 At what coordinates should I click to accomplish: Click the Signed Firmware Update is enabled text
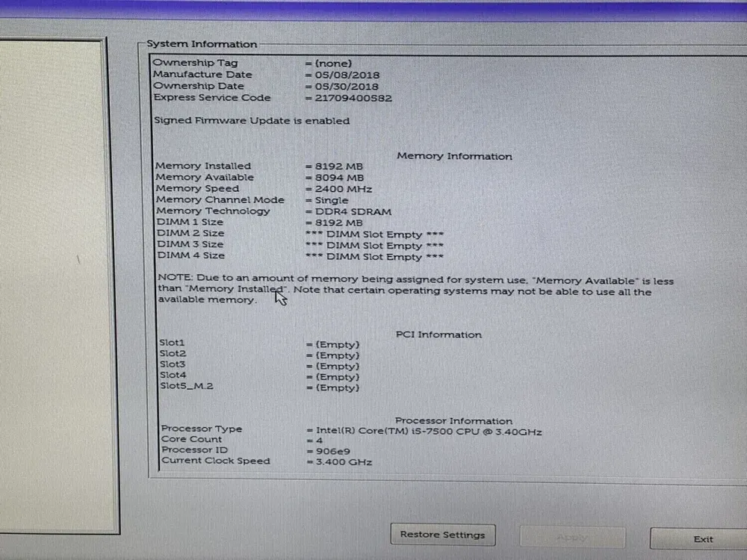pyautogui.click(x=251, y=120)
